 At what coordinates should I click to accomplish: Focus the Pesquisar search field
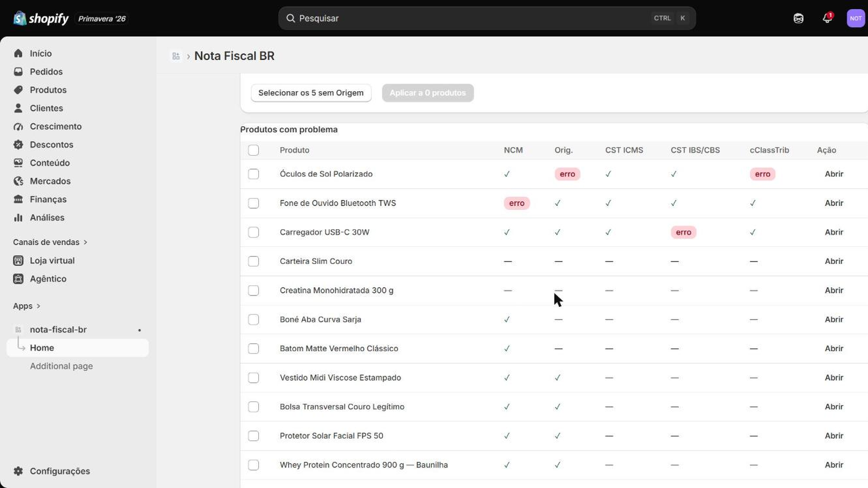(487, 18)
